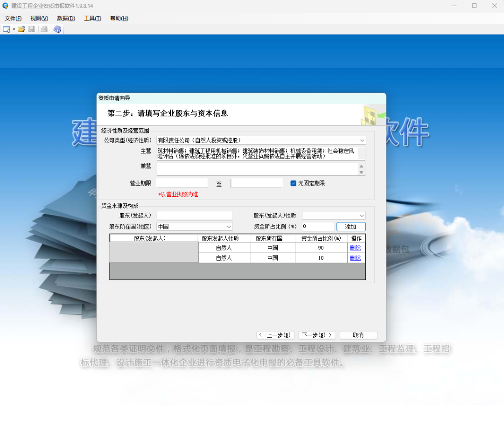This screenshot has height=437, width=504.
Task: Click the Open folder toolbar icon
Action: point(21,29)
